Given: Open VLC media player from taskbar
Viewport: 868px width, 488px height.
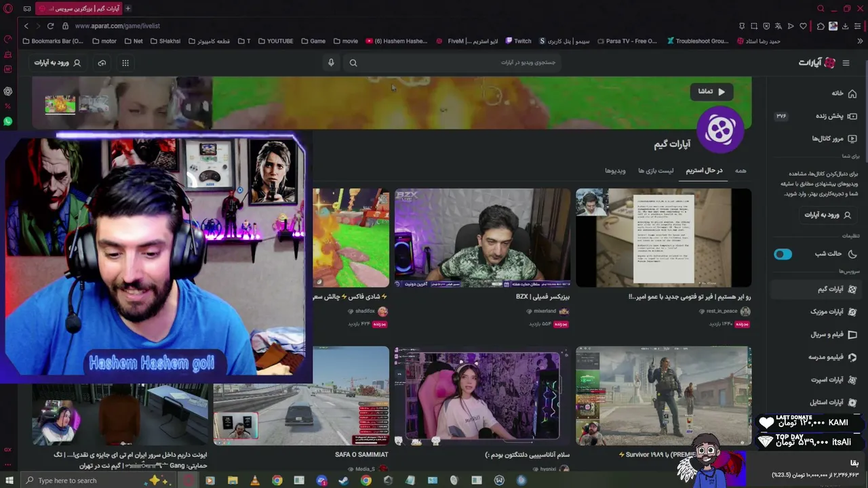Looking at the screenshot, I should point(254,481).
